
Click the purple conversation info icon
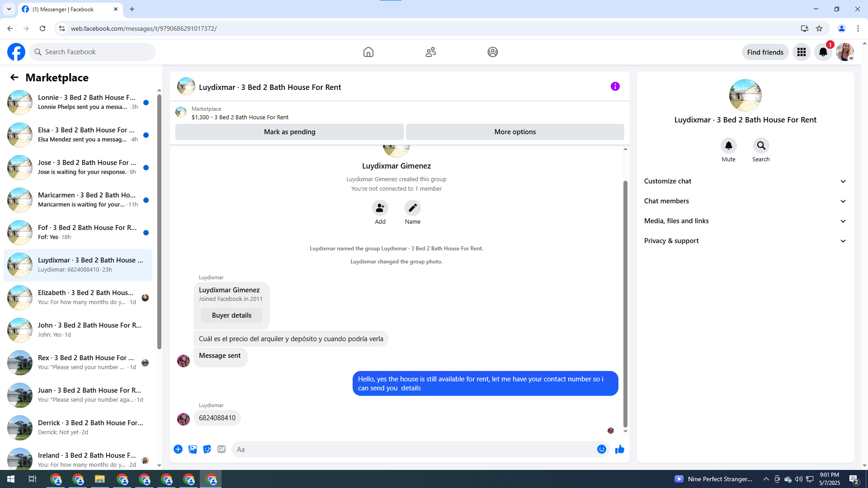pos(615,86)
